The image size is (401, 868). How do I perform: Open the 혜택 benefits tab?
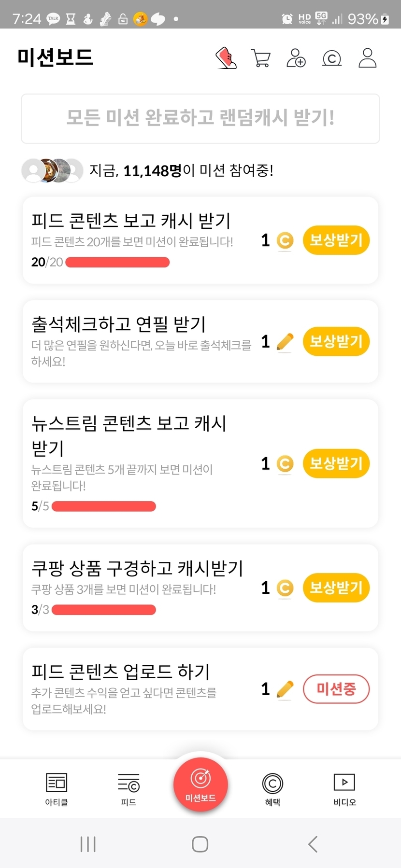pos(272,789)
